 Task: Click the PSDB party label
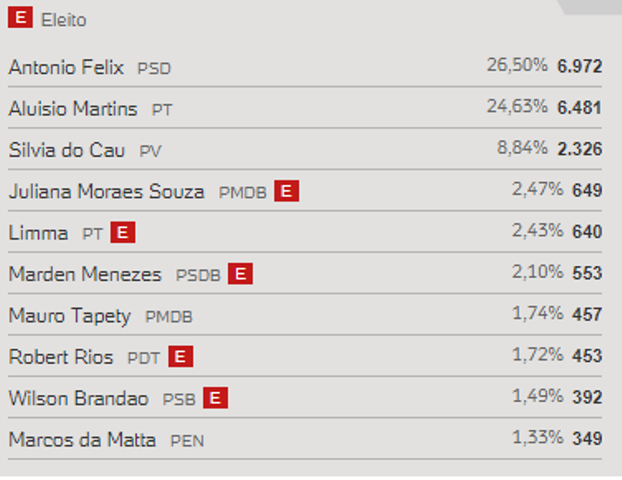coord(198,275)
